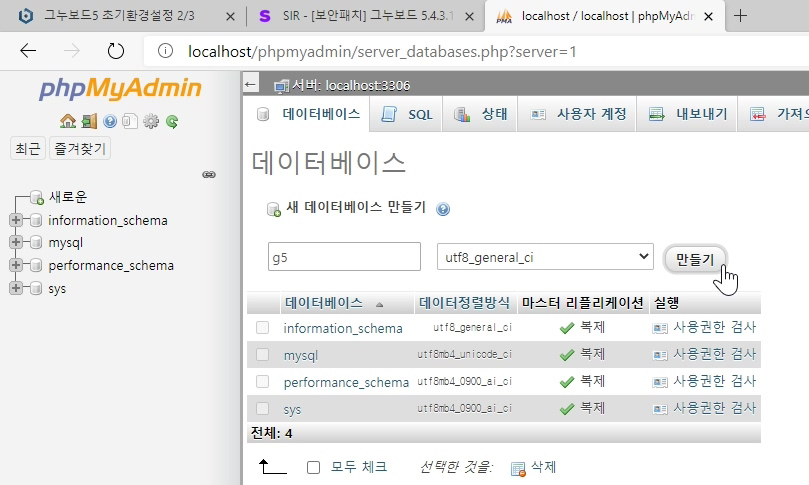This screenshot has width=809, height=485.
Task: Expand information_schema in navigation tree
Action: (x=15, y=220)
